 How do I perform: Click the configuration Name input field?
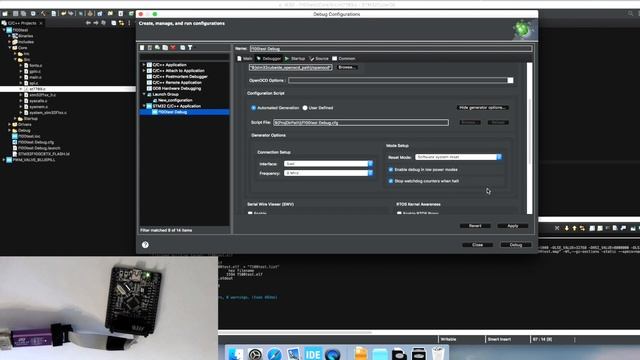coord(391,49)
